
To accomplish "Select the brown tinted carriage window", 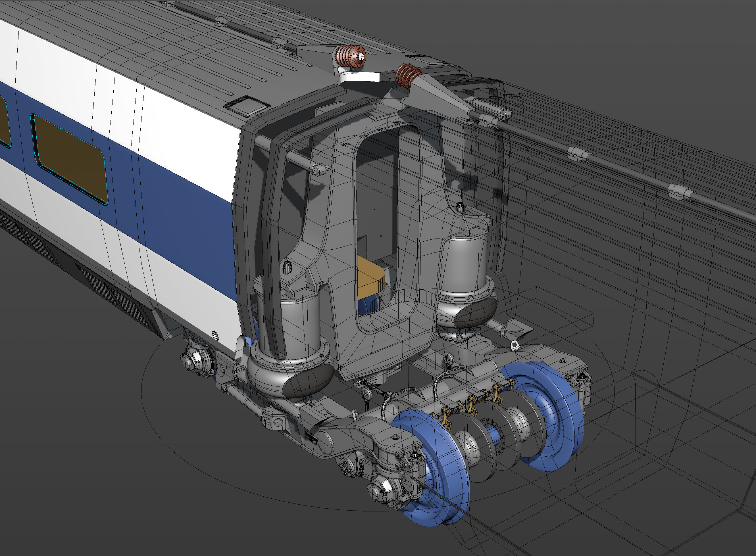I will click(x=70, y=159).
